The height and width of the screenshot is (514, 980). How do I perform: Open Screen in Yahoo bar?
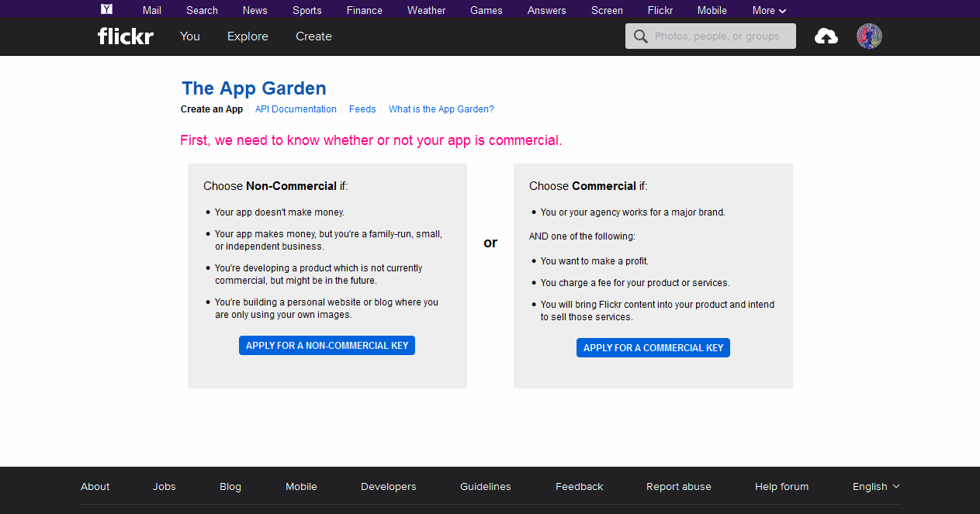(607, 10)
